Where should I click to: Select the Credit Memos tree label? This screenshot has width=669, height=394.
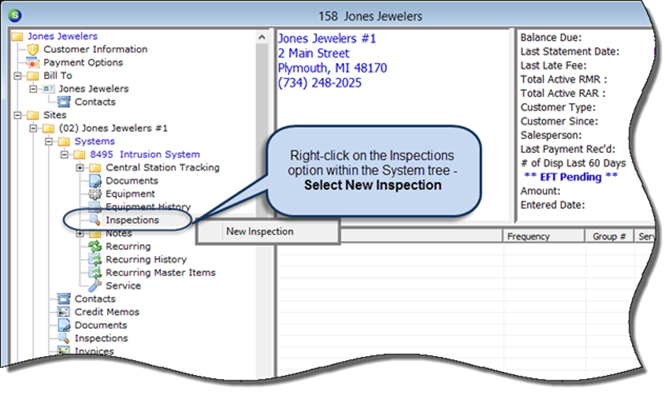tap(107, 312)
